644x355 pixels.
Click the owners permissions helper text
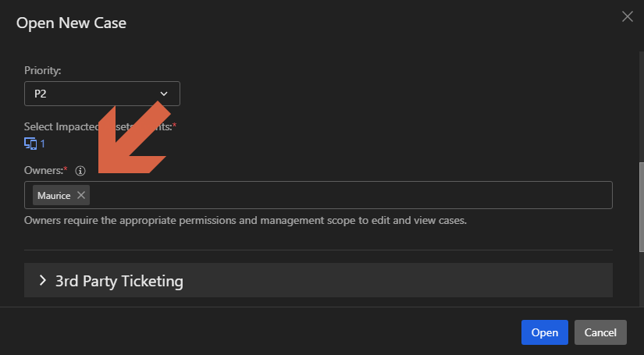coord(245,221)
